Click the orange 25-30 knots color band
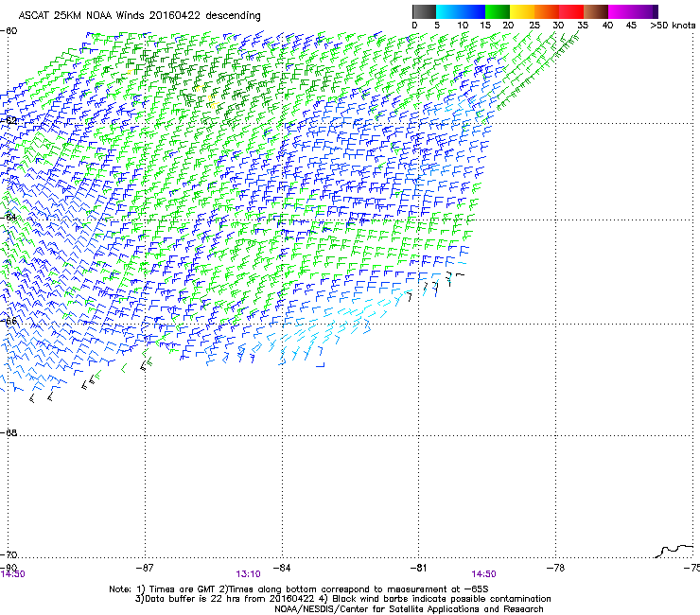700x615 pixels. pos(547,11)
